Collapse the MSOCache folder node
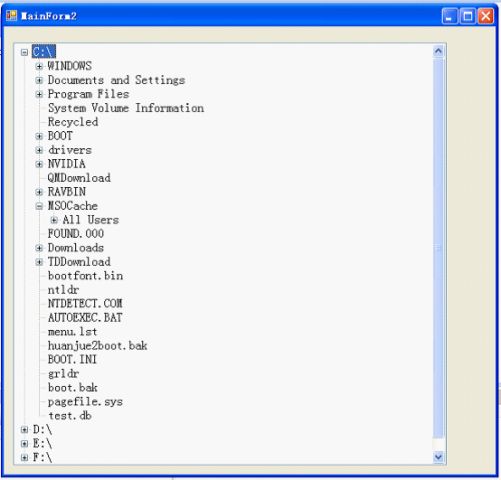 (39, 206)
